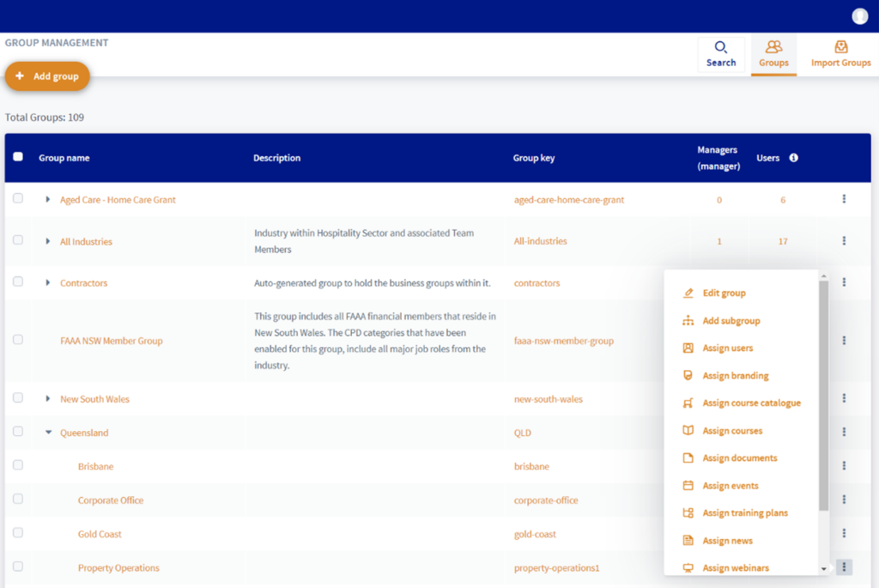Click the context menu scroll down arrow
The height and width of the screenshot is (588, 879).
click(823, 569)
